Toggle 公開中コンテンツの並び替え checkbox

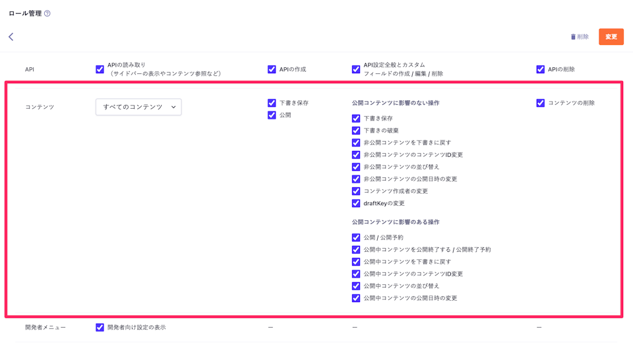pos(356,286)
